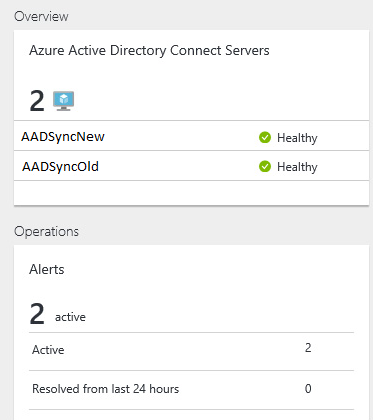Click the resolved alerts value 0
Image resolution: width=373 pixels, height=420 pixels.
click(x=308, y=389)
